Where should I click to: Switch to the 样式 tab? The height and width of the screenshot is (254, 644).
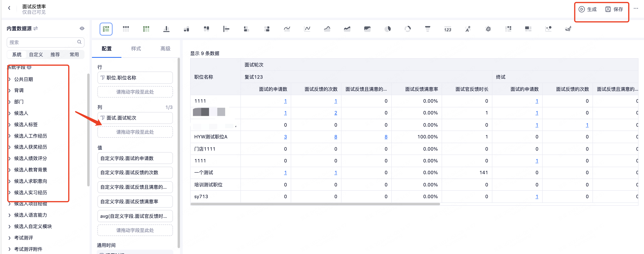click(136, 49)
